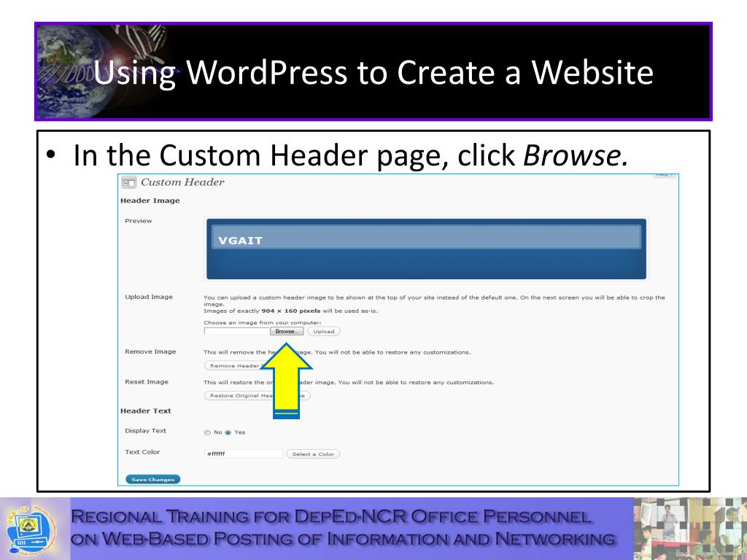
Task: Click the Upload Image row label
Action: tap(149, 297)
